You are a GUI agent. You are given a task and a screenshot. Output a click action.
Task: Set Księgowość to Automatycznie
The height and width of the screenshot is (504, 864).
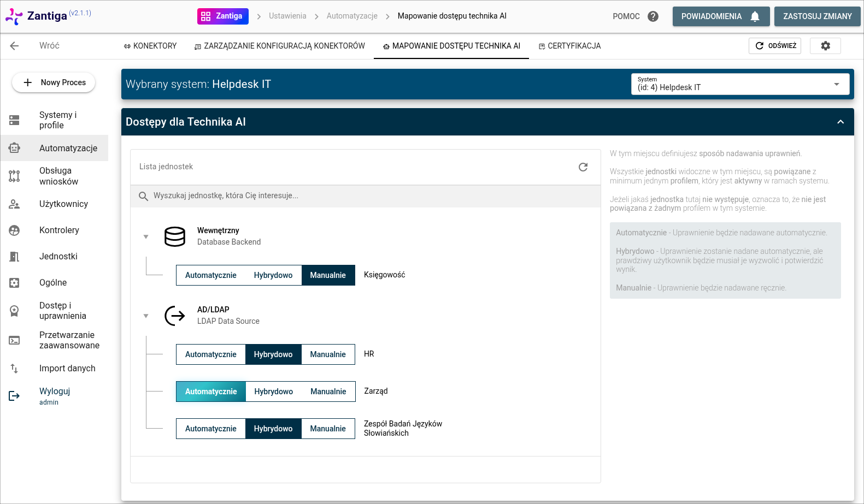[x=210, y=275]
